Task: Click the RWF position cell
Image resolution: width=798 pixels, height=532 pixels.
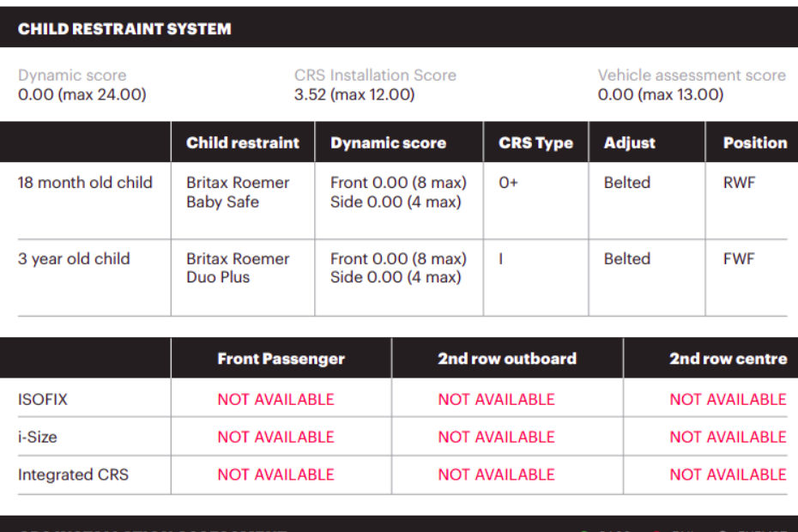Action: click(x=739, y=182)
